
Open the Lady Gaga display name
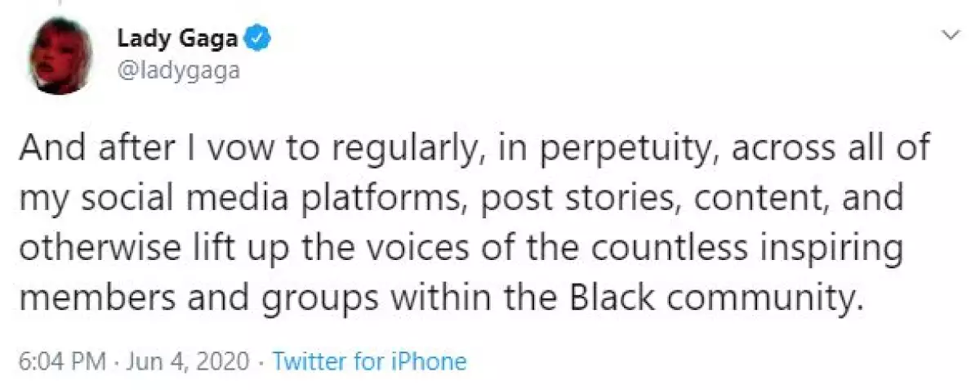181,38
